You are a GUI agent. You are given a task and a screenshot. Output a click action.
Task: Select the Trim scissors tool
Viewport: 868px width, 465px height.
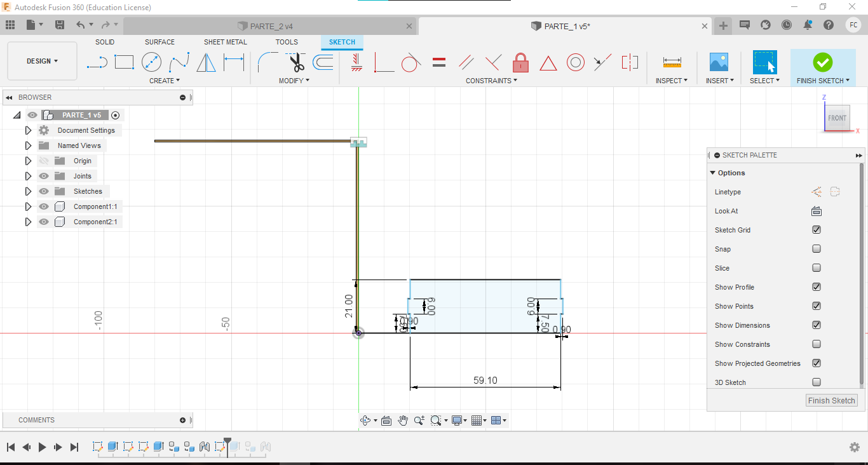click(296, 62)
